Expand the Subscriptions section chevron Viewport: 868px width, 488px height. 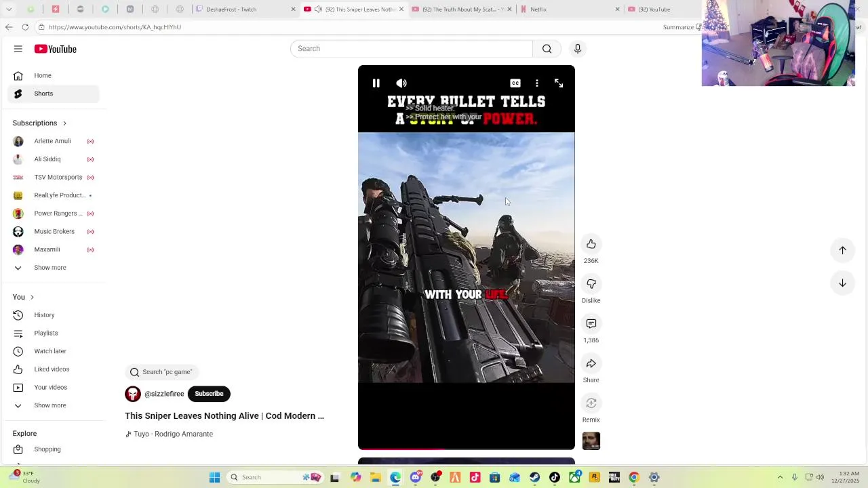[64, 123]
